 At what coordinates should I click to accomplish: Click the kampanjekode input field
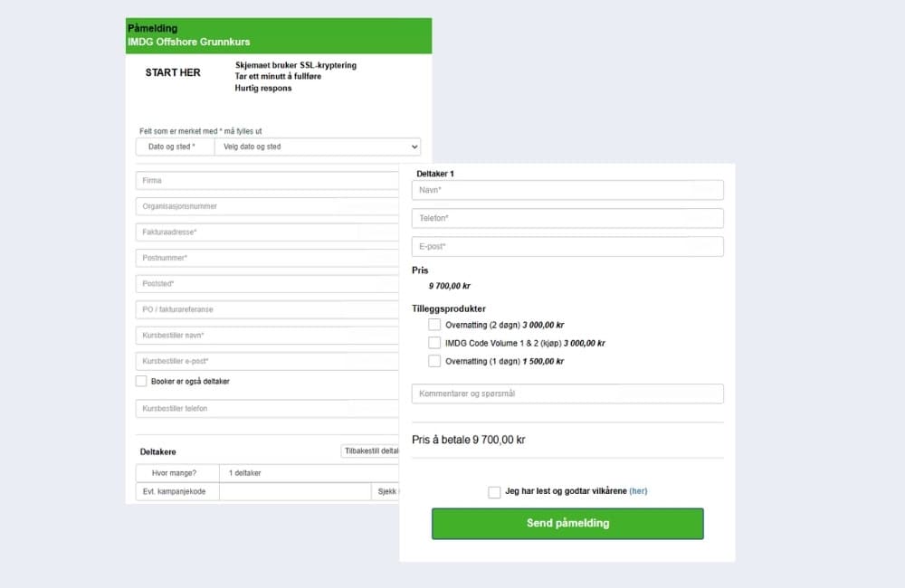294,491
